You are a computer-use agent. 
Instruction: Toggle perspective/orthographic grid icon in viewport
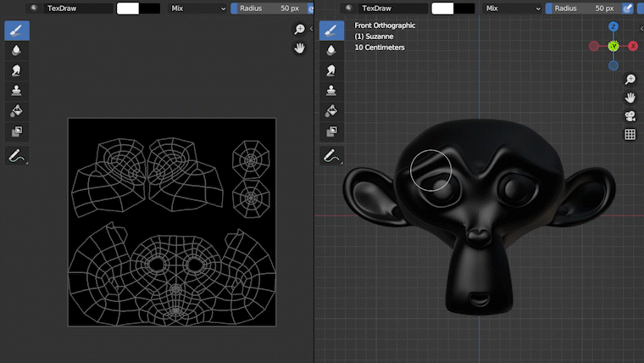pos(630,135)
